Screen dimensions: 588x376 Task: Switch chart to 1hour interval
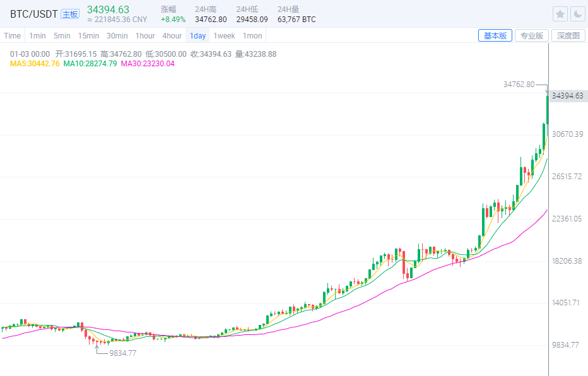(145, 35)
